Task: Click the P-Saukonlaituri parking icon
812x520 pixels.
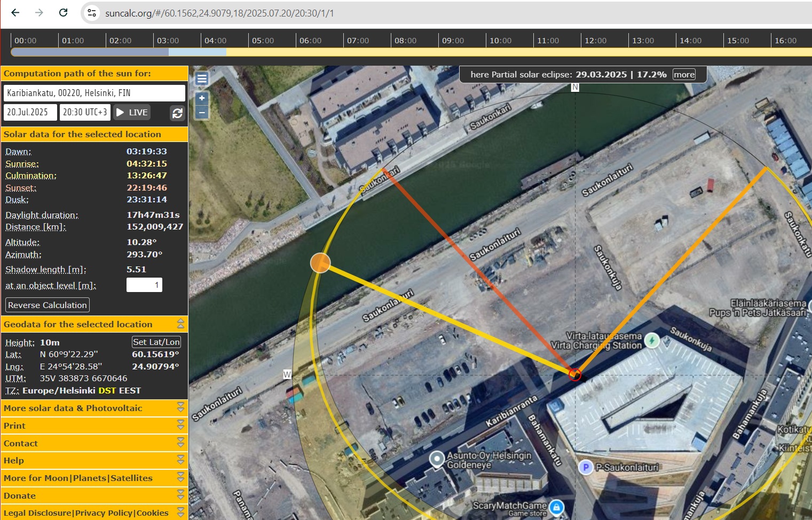Action: pyautogui.click(x=586, y=468)
